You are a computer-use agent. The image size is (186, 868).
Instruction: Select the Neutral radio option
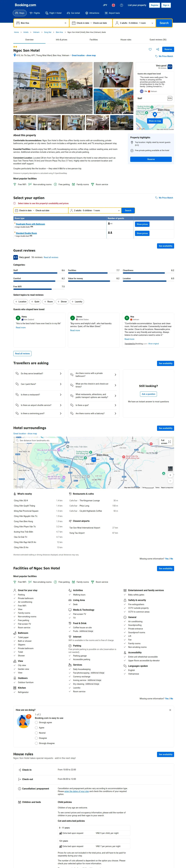37,733
